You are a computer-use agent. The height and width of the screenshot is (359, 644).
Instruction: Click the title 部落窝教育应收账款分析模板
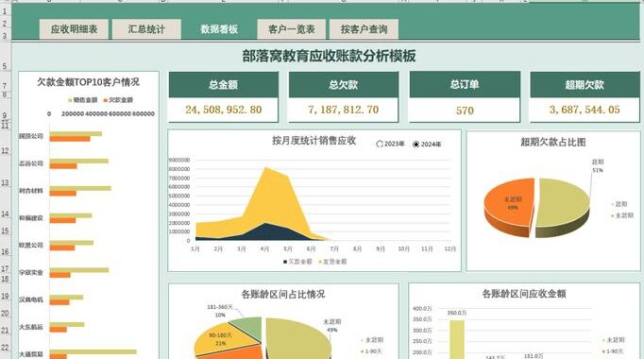click(x=329, y=56)
